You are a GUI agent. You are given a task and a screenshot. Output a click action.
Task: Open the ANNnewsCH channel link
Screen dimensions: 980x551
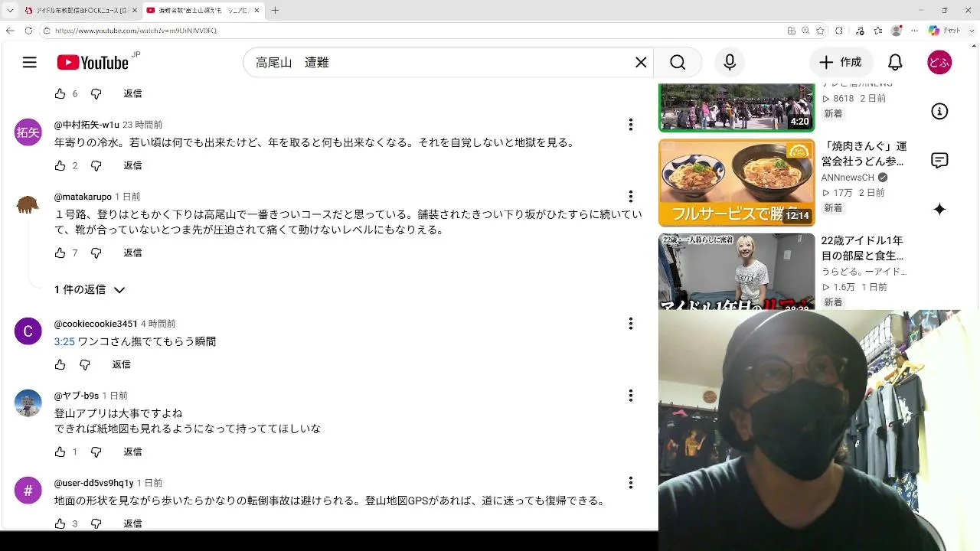pyautogui.click(x=848, y=178)
